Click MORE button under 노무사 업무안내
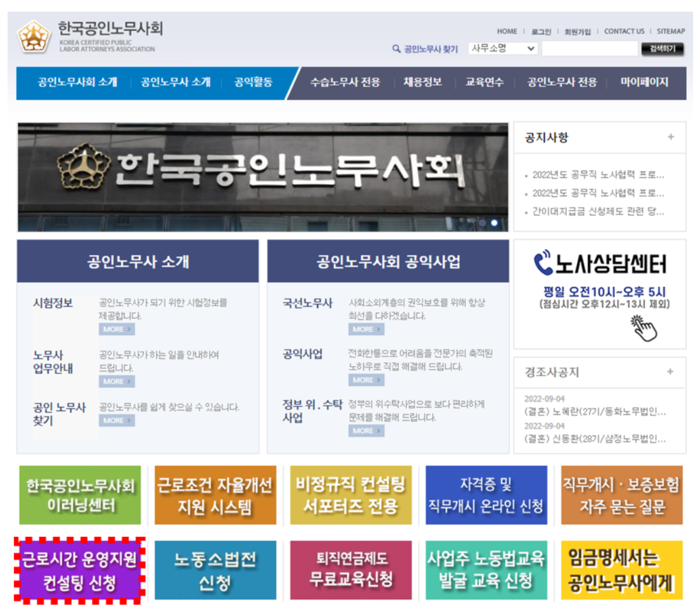Image resolution: width=696 pixels, height=616 pixels. pos(117,381)
